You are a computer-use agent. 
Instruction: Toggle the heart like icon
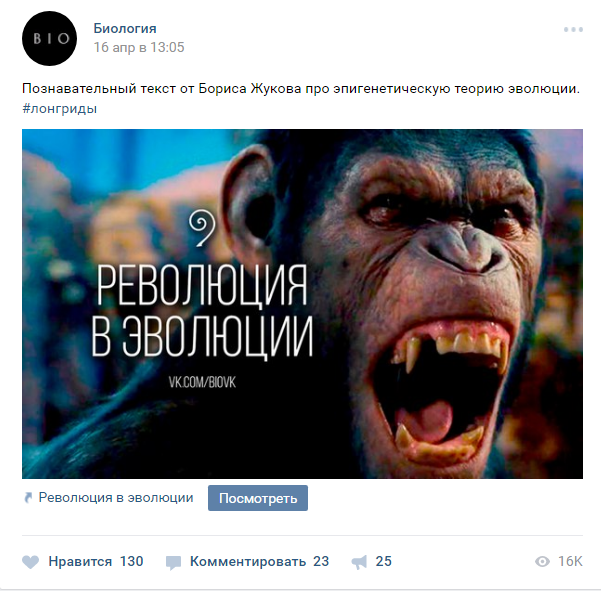[31, 562]
